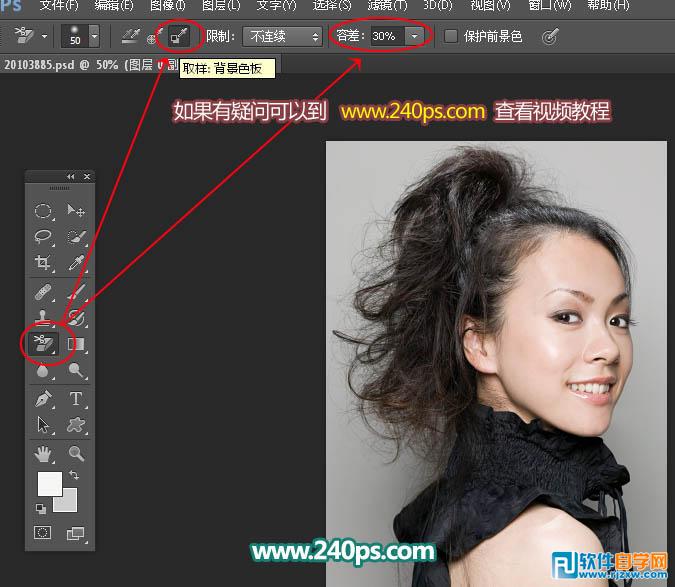This screenshot has width=675, height=587.
Task: Click the 容差 30% input field
Action: point(387,36)
